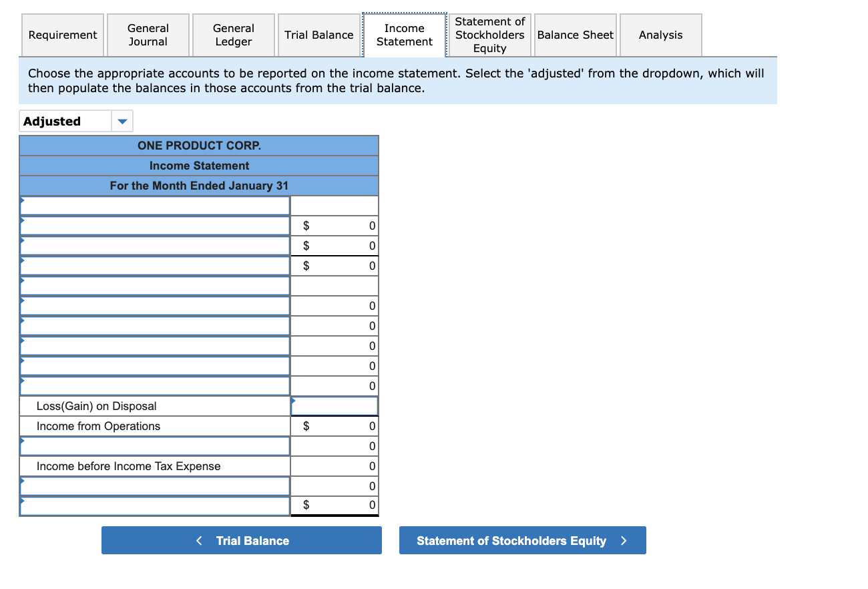Go to Statement of Stockholders Equity button

click(x=523, y=540)
